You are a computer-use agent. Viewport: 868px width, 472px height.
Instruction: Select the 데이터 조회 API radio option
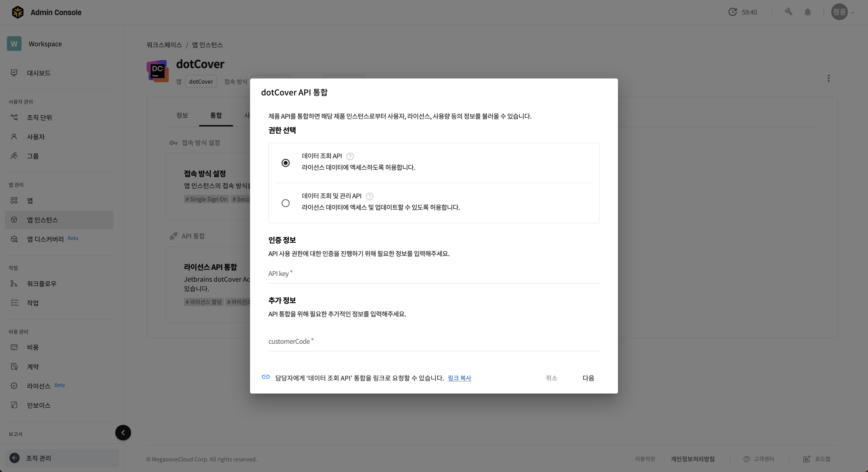click(285, 163)
